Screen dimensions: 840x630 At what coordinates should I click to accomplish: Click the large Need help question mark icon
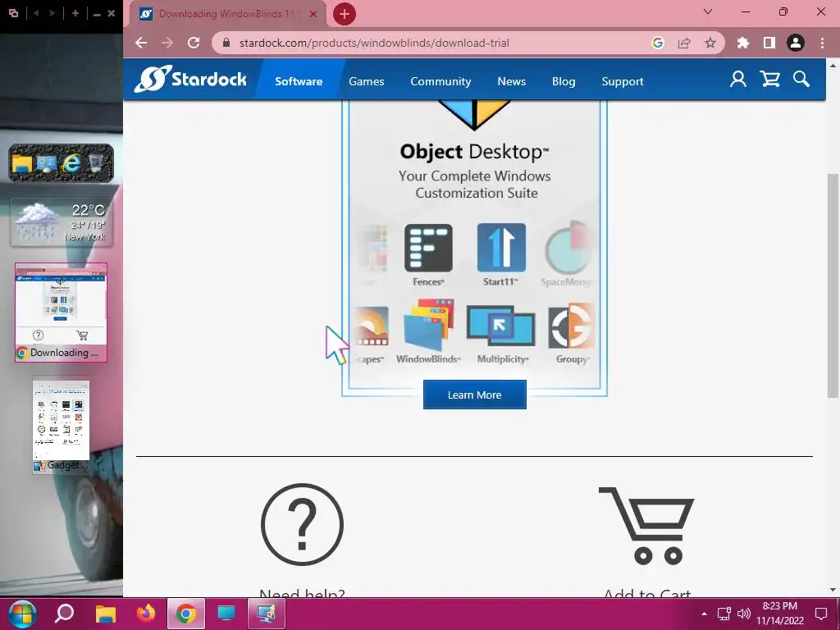tap(302, 524)
